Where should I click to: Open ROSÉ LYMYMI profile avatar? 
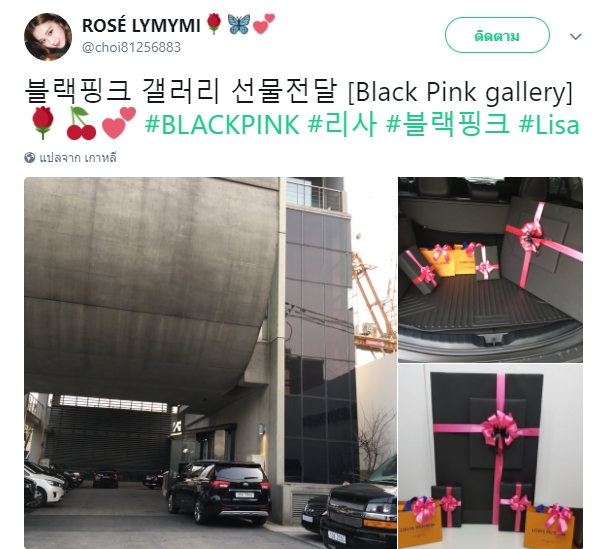48,36
